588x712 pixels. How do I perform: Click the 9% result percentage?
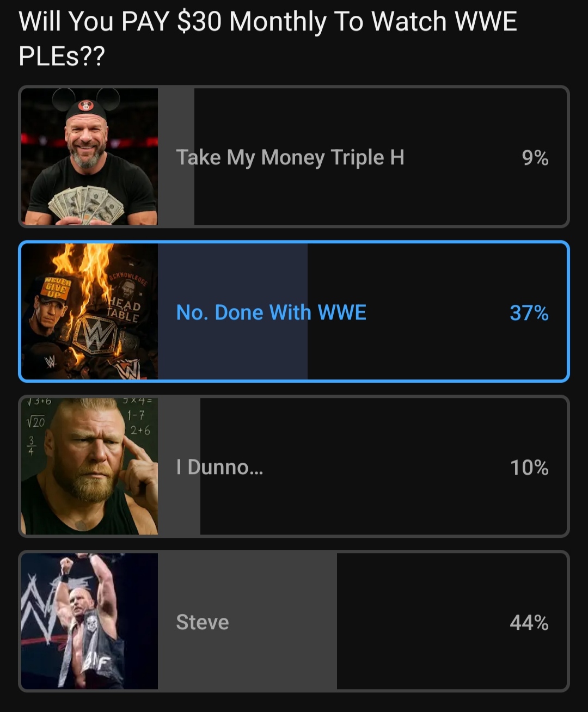[535, 158]
